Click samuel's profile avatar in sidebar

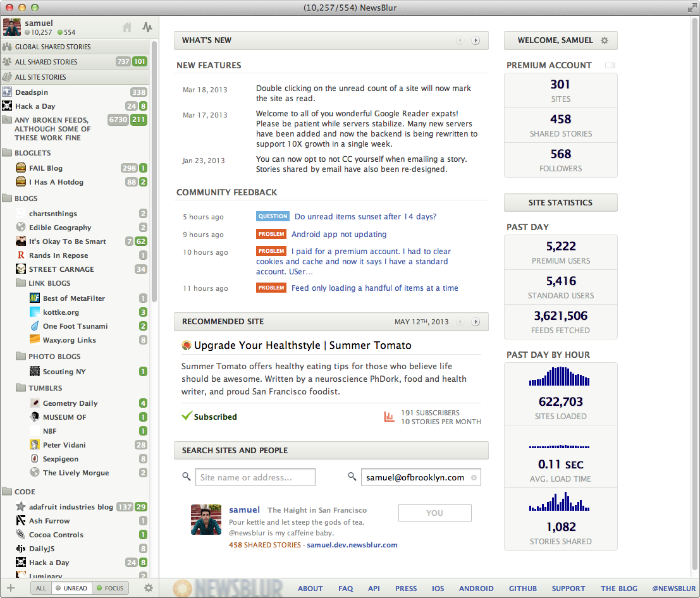click(x=11, y=27)
